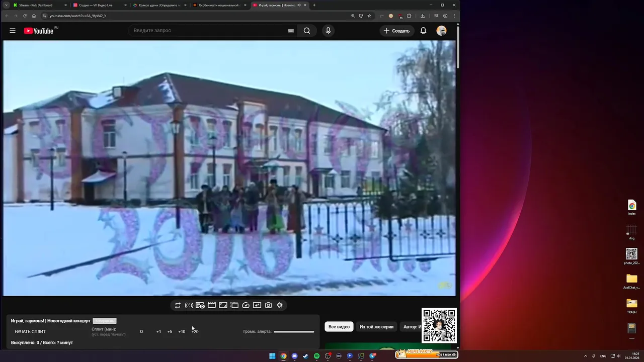This screenshot has width=644, height=362.
Task: Open Steam from the taskbar
Action: pyautogui.click(x=305, y=356)
